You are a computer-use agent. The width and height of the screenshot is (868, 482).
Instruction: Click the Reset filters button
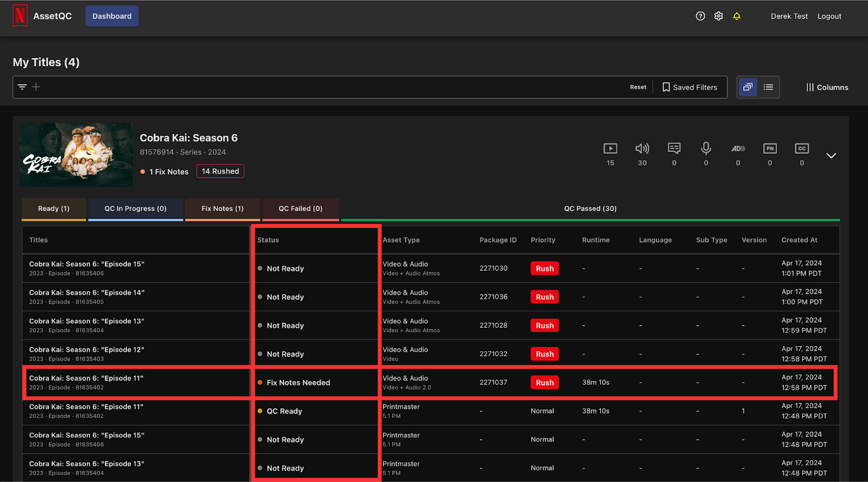pyautogui.click(x=638, y=87)
